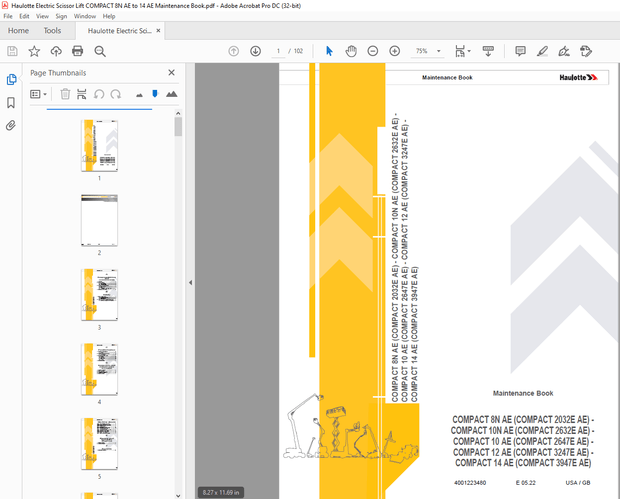Select page 3 thumbnail
This screenshot has height=499, width=620.
tap(99, 295)
